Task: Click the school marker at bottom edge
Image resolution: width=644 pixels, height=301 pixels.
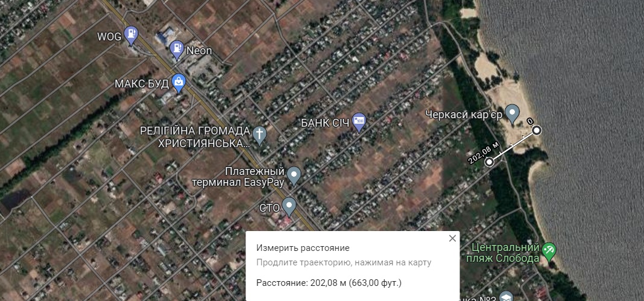Action: coord(508,297)
